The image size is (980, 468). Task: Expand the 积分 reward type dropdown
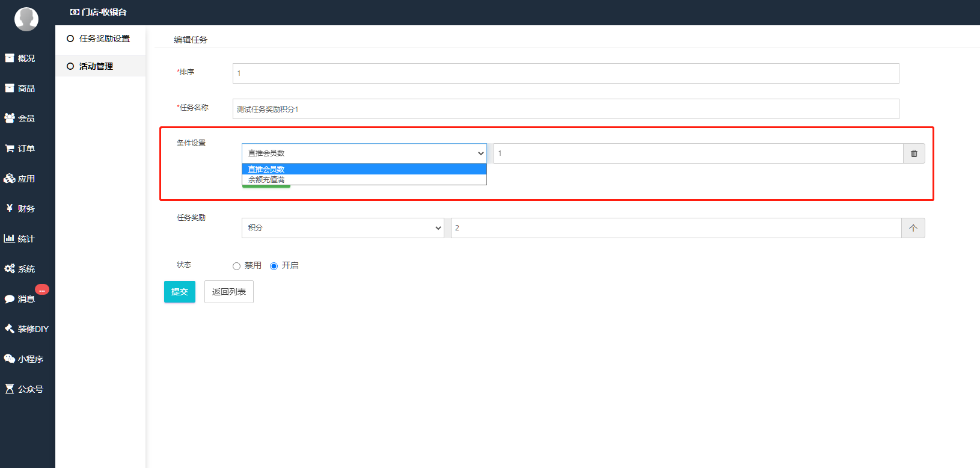click(x=343, y=228)
